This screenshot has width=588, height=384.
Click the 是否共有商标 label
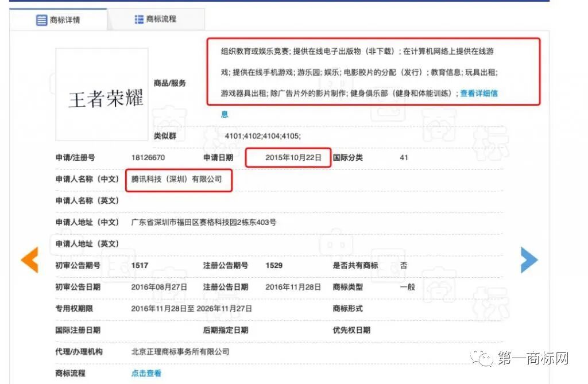[355, 266]
